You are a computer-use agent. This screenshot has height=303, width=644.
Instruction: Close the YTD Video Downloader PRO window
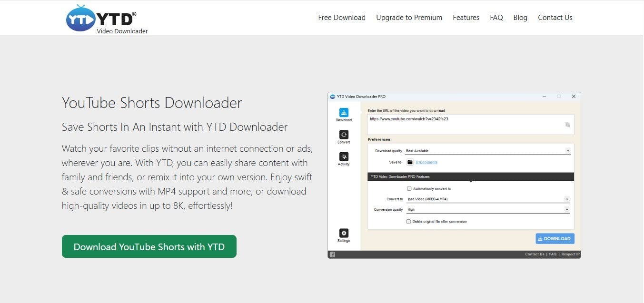click(x=574, y=97)
